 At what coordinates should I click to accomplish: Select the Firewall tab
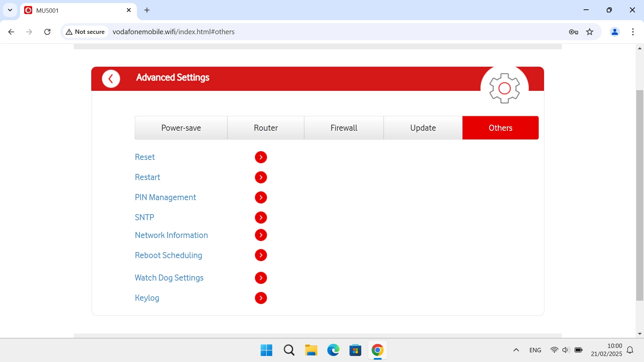pyautogui.click(x=344, y=128)
